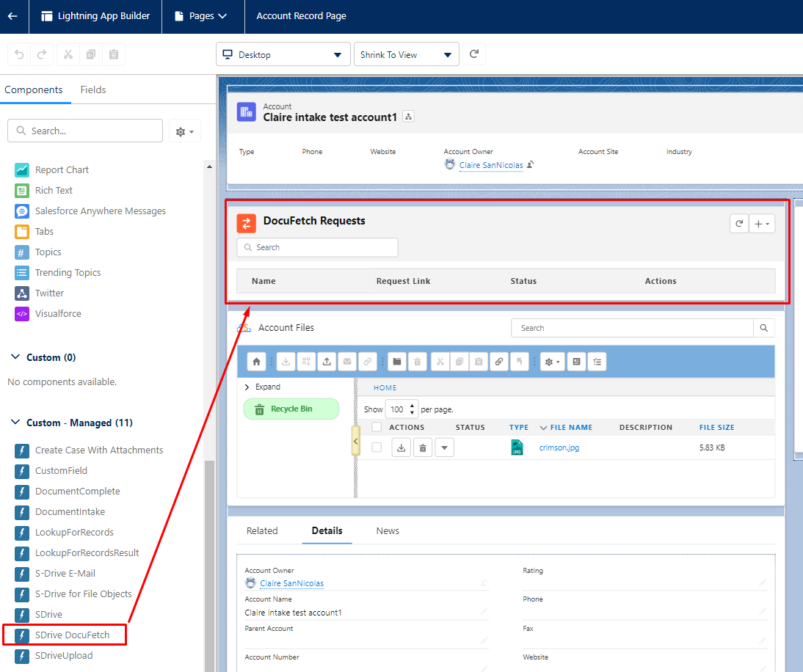Check the crimson.jpg row checkbox
The height and width of the screenshot is (672, 803).
[377, 448]
